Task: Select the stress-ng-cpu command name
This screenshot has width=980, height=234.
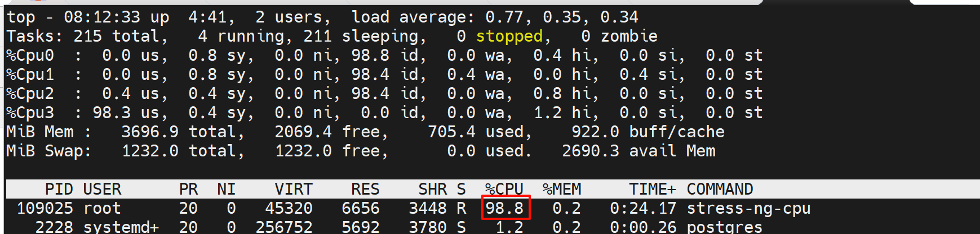Action: pos(748,208)
